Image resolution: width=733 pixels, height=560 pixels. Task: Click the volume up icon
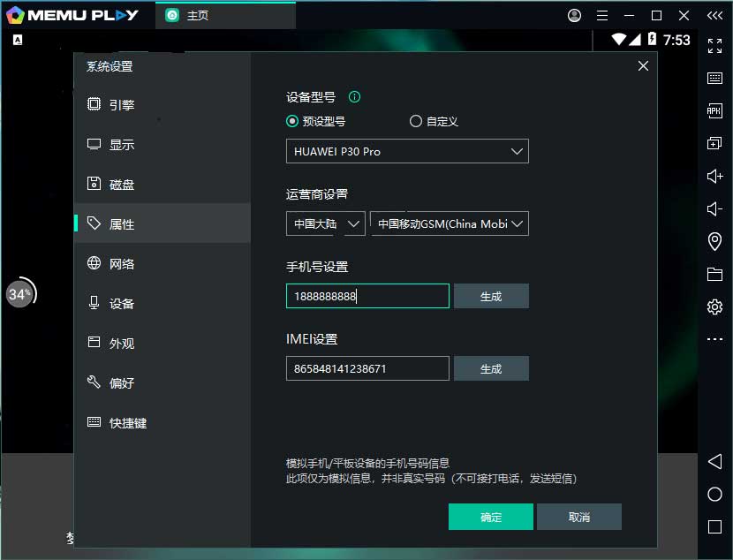[714, 176]
